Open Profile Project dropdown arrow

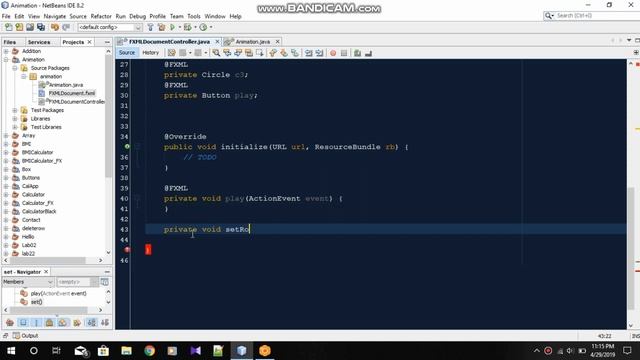211,27
